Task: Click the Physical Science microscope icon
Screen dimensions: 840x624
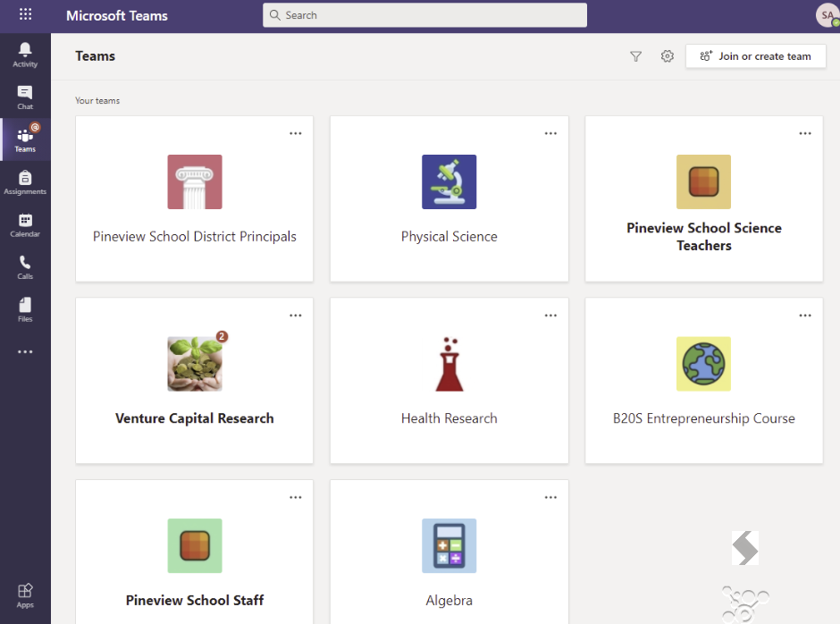Action: click(449, 181)
